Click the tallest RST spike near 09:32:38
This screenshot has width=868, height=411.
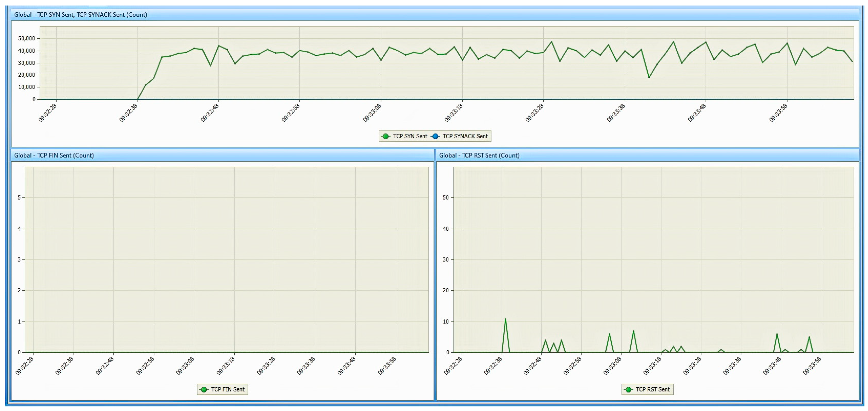pos(505,319)
